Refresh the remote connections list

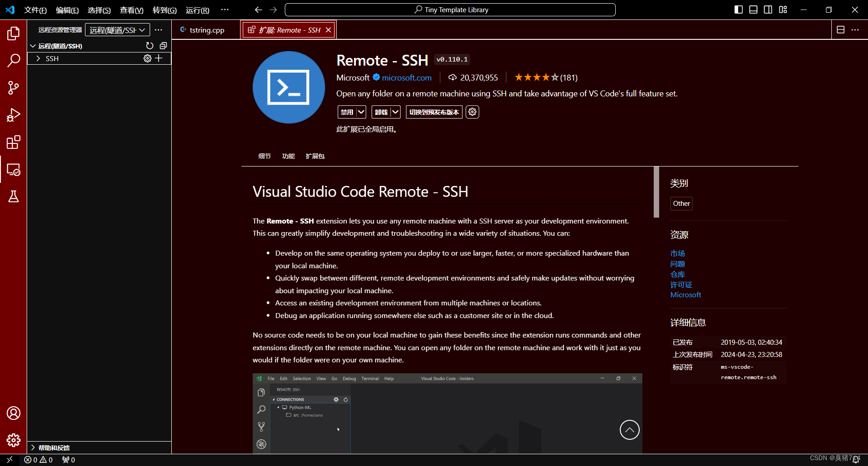pos(150,45)
